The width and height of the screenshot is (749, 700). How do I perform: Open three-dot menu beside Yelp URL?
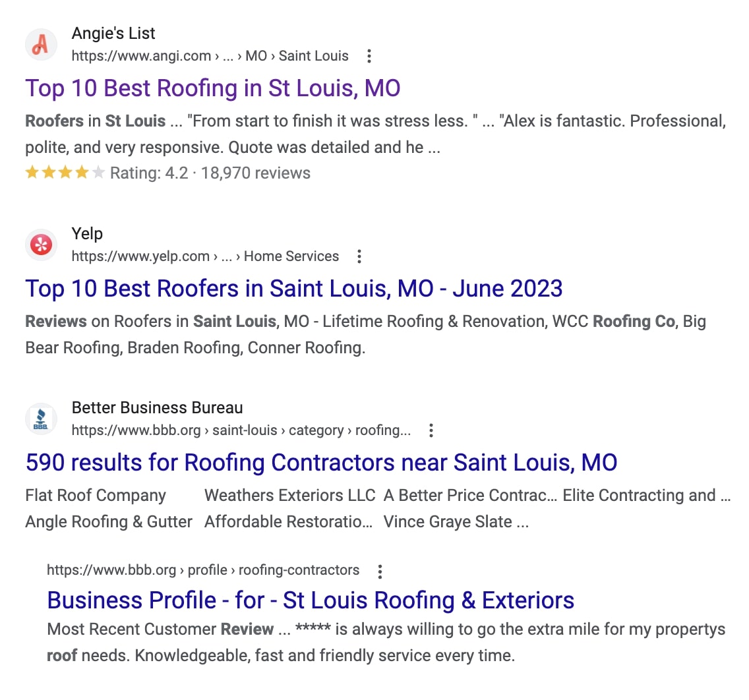[x=359, y=256]
